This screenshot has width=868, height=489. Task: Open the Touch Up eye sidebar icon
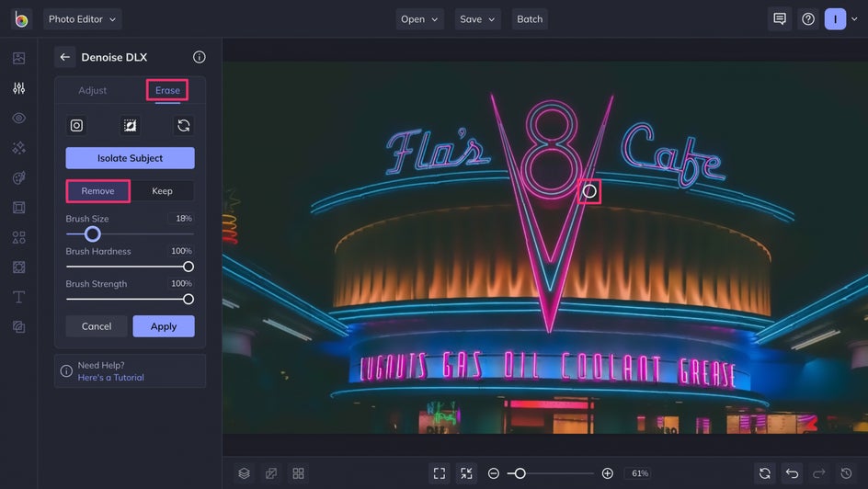click(18, 118)
